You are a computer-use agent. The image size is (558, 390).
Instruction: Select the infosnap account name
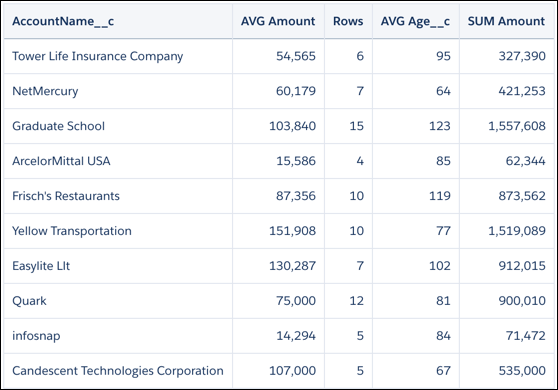coord(36,336)
